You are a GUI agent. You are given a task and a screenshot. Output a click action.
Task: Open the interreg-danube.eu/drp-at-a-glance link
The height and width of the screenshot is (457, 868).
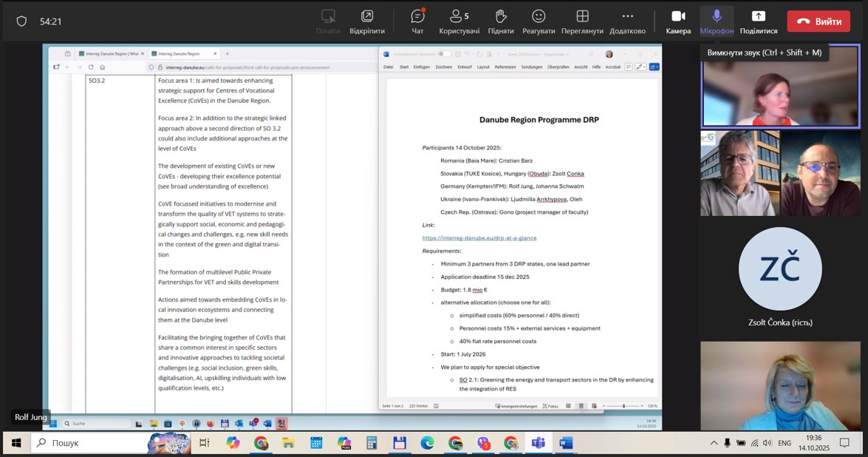tap(479, 238)
